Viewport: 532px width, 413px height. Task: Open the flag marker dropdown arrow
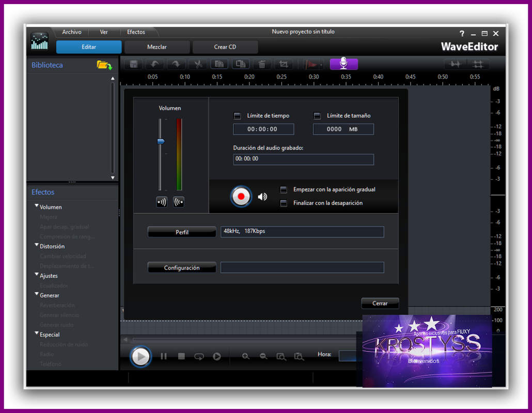(x=321, y=65)
